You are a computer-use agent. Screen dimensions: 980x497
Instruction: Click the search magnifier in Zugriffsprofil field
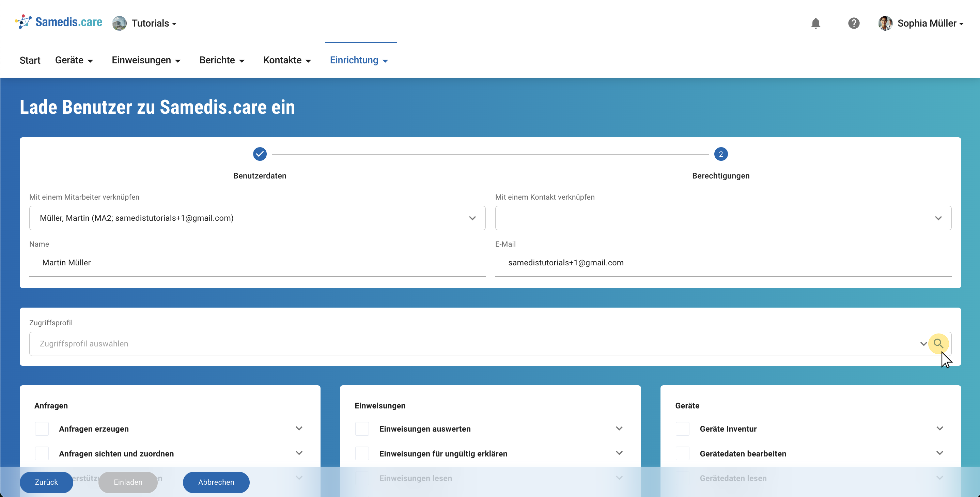pos(938,344)
